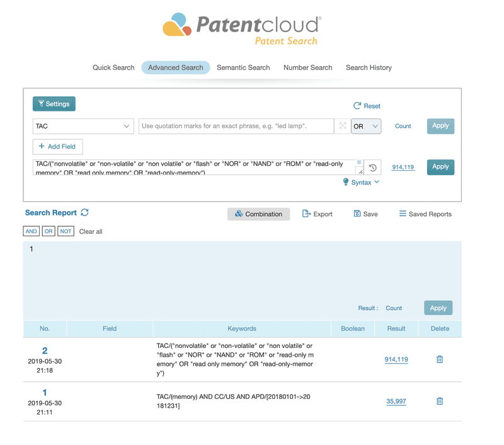The image size is (504, 445).
Task: Select search report entry number 2
Action: point(45,350)
